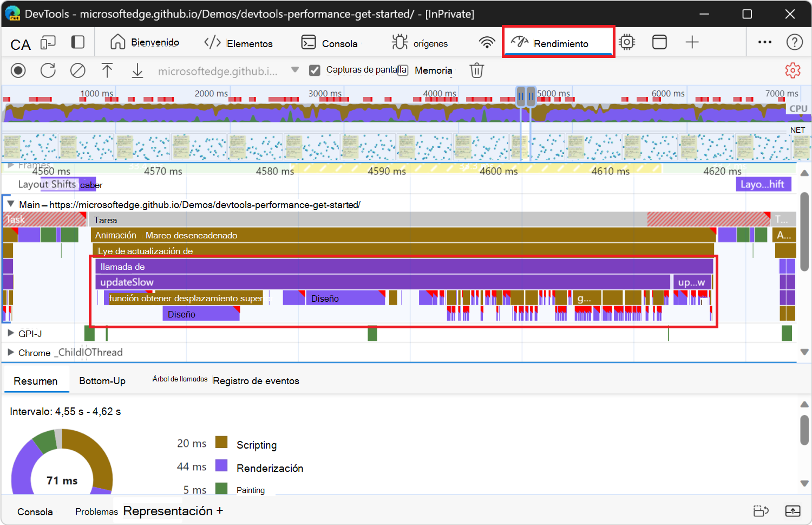Save the profile with the down arrow
The width and height of the screenshot is (812, 525).
(x=137, y=70)
